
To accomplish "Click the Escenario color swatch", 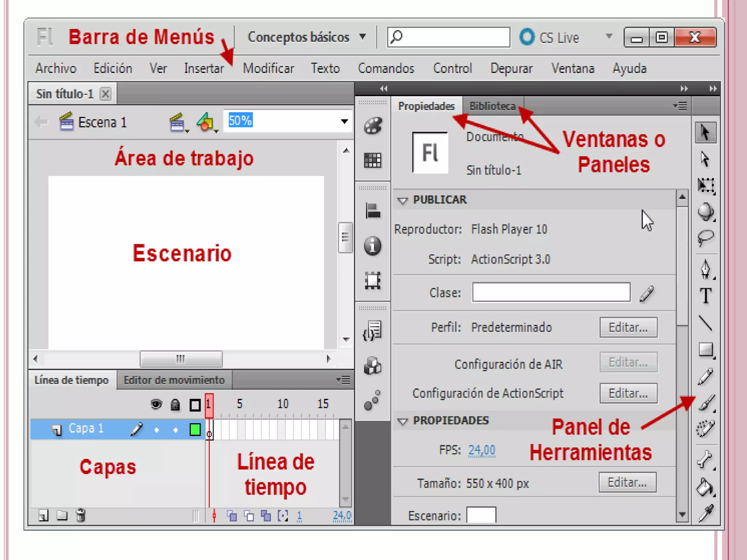I will pos(481,515).
